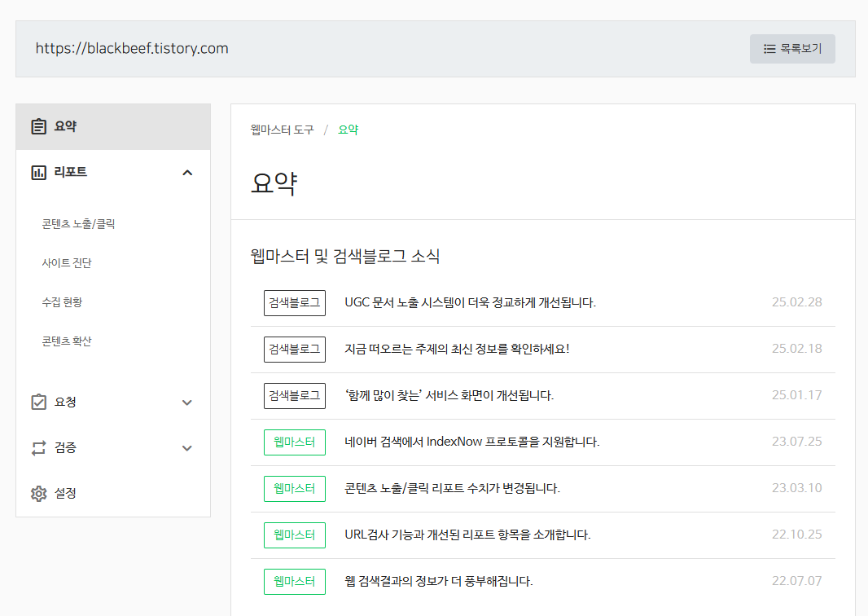Click the site URL https://blackbeef.tistory.com
Viewport: 868px width, 616px height.
132,49
